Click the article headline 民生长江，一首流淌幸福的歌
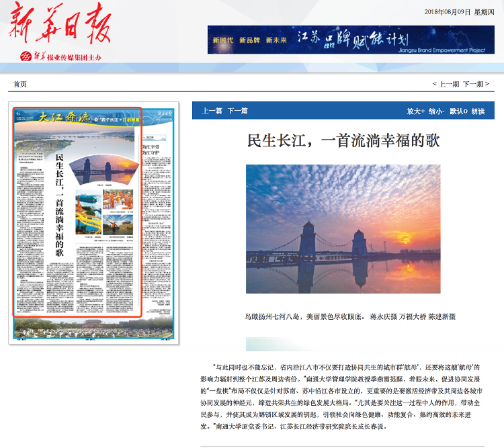 pos(343,140)
